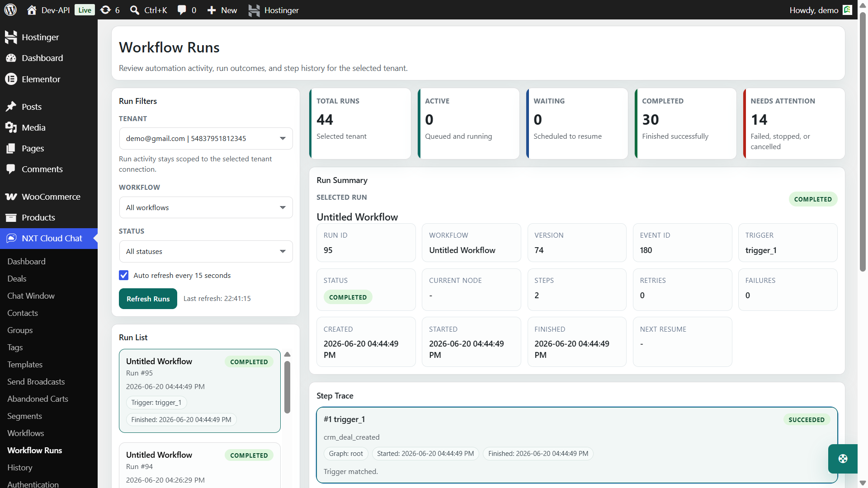Click the Live status badge

pyautogui.click(x=85, y=10)
